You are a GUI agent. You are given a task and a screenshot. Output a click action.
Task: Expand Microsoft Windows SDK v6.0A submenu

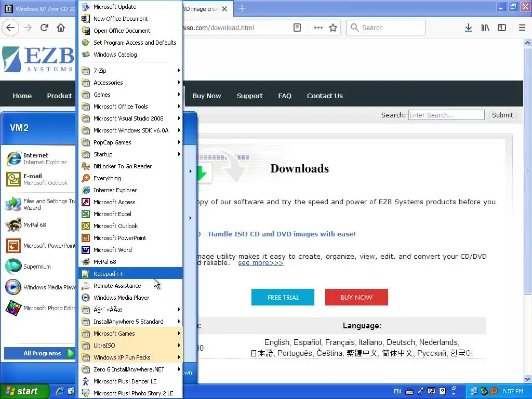click(130, 130)
